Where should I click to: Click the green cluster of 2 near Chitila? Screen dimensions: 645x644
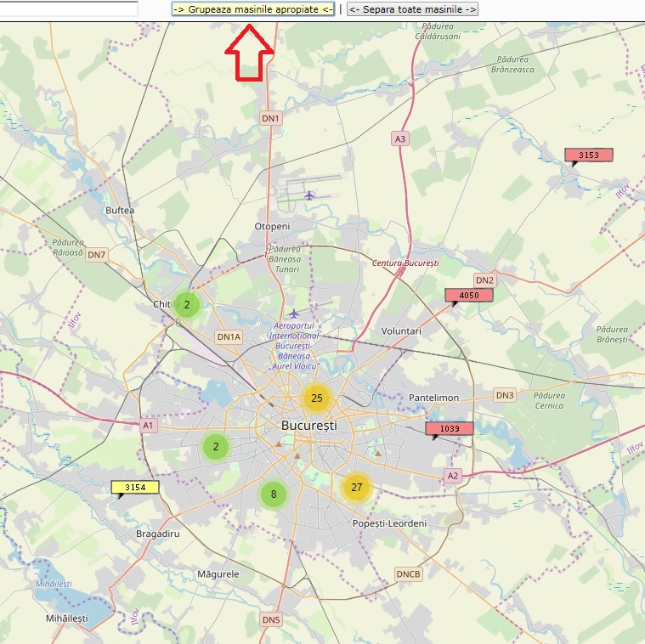pyautogui.click(x=187, y=304)
